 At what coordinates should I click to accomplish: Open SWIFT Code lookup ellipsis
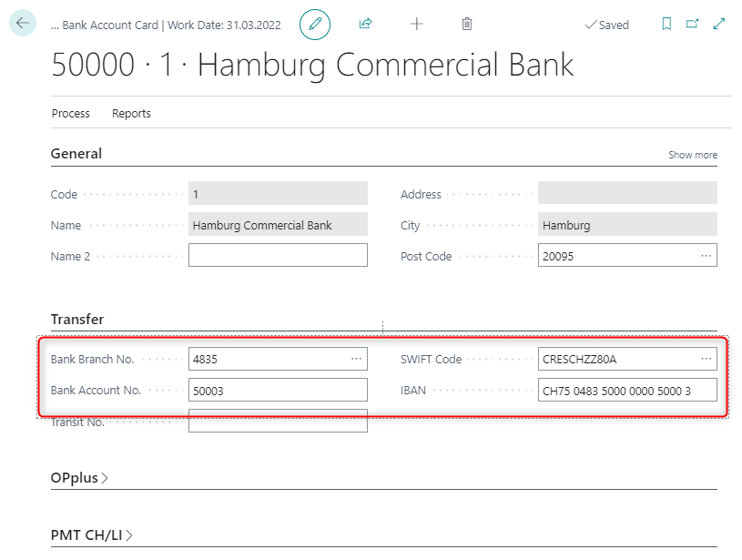tap(706, 359)
